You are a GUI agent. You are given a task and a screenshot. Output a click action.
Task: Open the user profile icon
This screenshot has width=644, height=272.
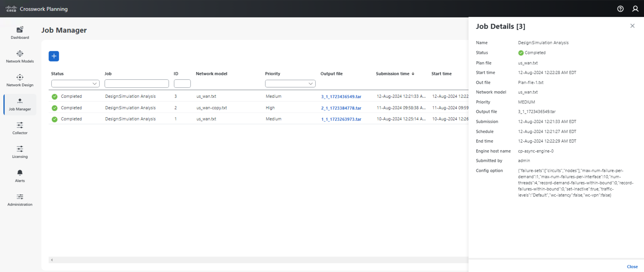[x=635, y=9]
